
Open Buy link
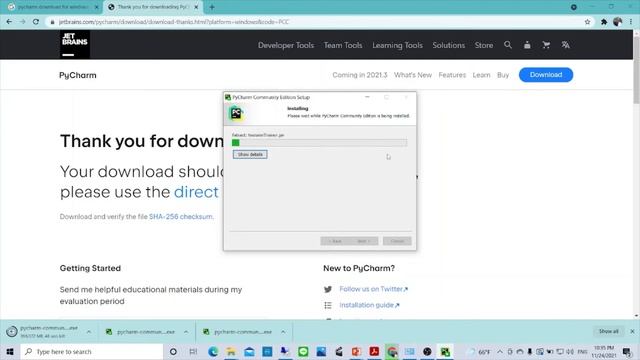point(503,75)
